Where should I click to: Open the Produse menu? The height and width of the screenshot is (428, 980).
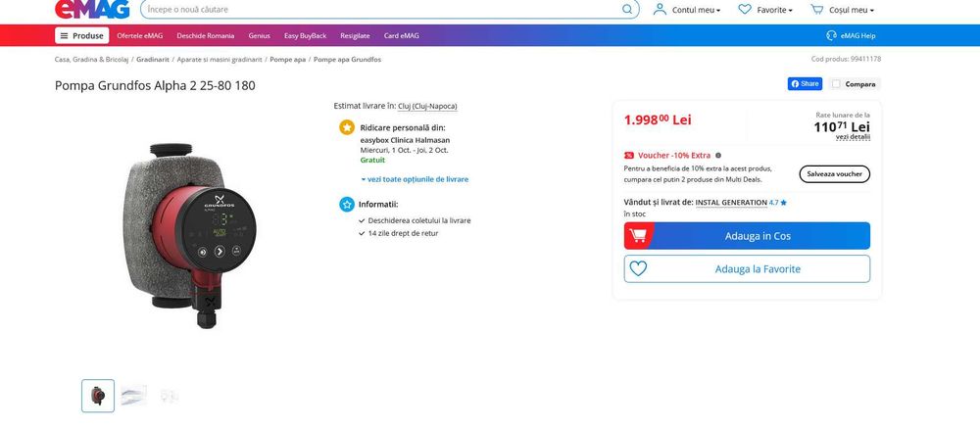tap(82, 35)
